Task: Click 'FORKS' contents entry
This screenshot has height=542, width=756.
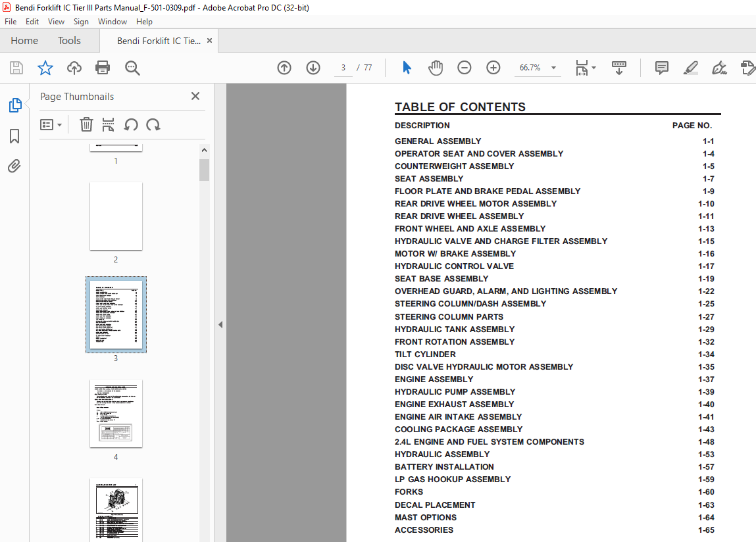Action: (409, 492)
